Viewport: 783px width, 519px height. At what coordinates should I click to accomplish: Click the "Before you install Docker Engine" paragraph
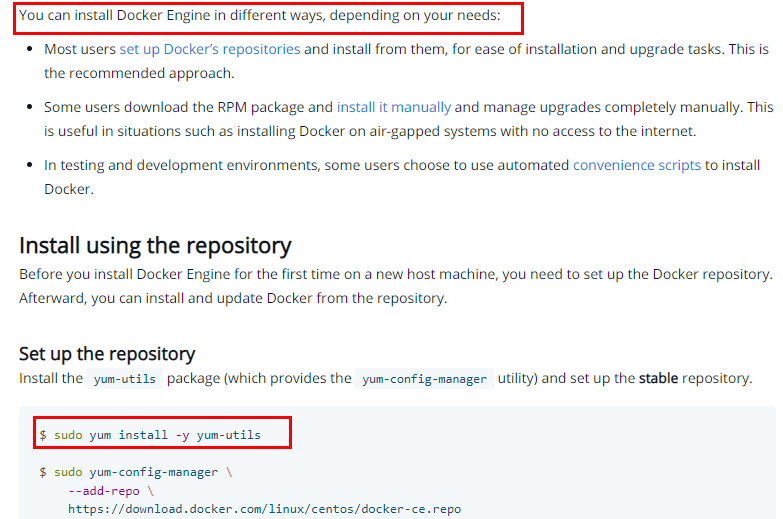point(395,273)
